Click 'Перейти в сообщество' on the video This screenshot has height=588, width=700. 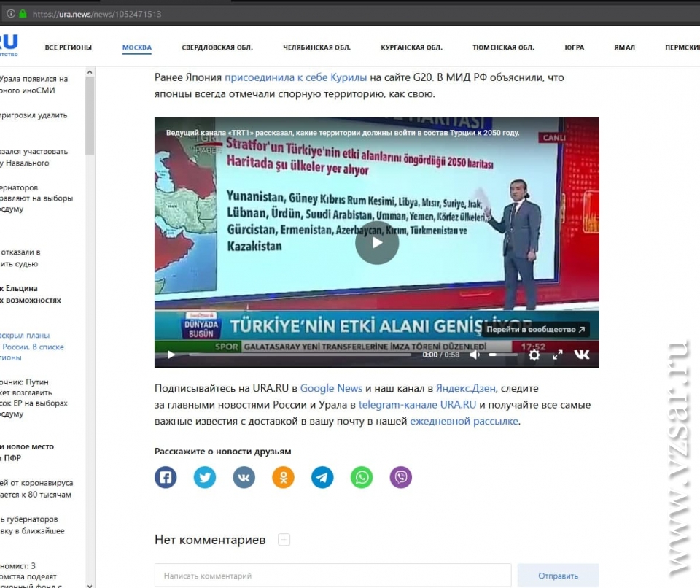click(536, 330)
